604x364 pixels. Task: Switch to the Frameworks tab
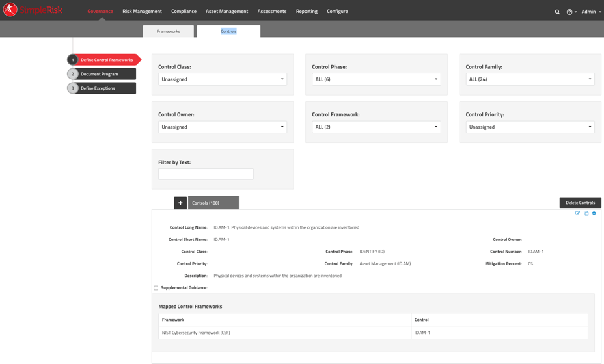coord(169,31)
